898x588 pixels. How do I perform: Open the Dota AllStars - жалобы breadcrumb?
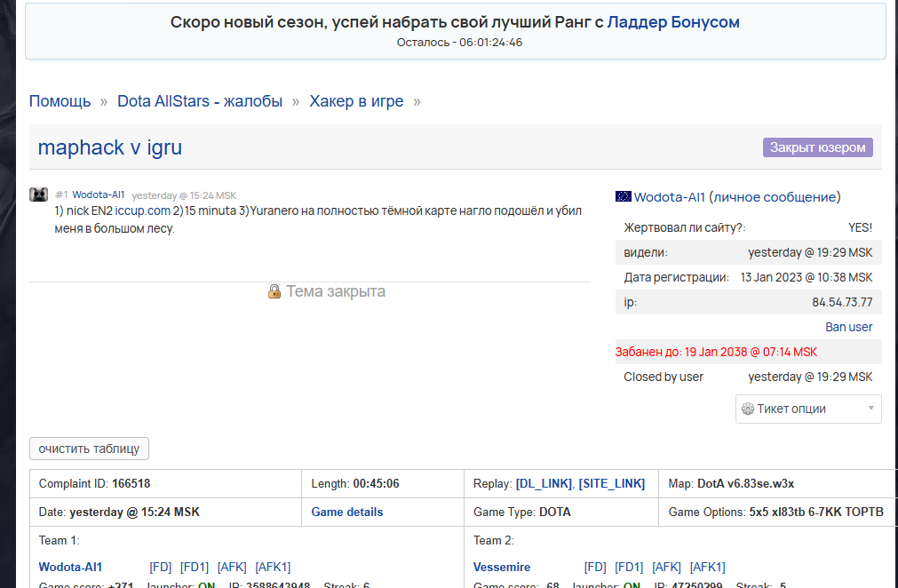coord(200,101)
